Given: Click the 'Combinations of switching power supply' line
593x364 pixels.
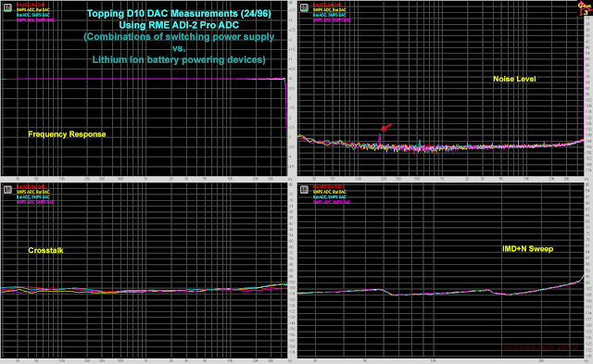Looking at the screenshot, I should tap(179, 37).
